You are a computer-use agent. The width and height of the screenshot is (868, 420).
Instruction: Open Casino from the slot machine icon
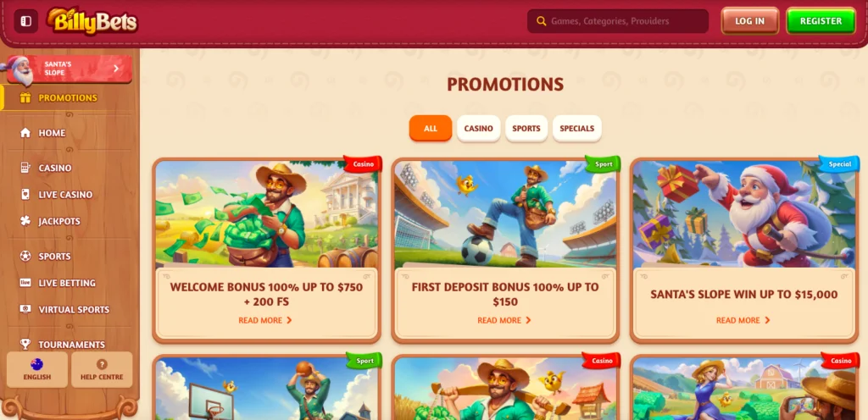25,168
